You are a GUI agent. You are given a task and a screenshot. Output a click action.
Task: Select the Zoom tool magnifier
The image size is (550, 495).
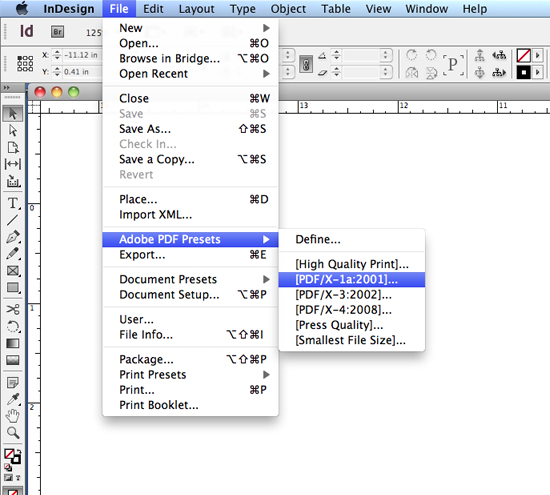13,433
